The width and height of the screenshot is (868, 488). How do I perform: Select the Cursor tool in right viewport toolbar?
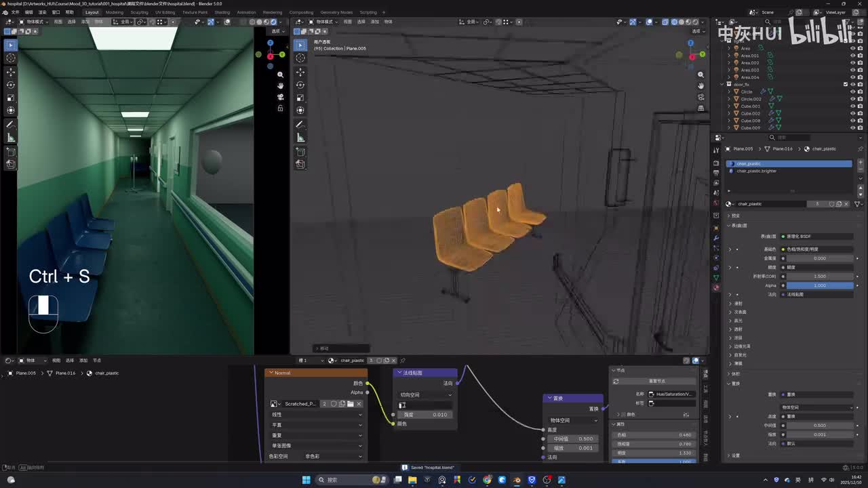[300, 58]
